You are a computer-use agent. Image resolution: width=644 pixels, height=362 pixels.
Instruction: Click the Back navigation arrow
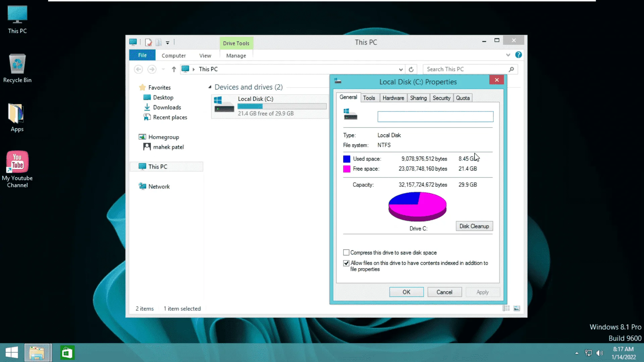tap(138, 69)
